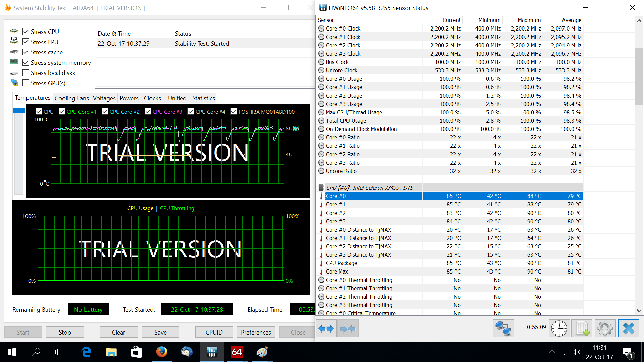Click the Clear button

tap(118, 332)
